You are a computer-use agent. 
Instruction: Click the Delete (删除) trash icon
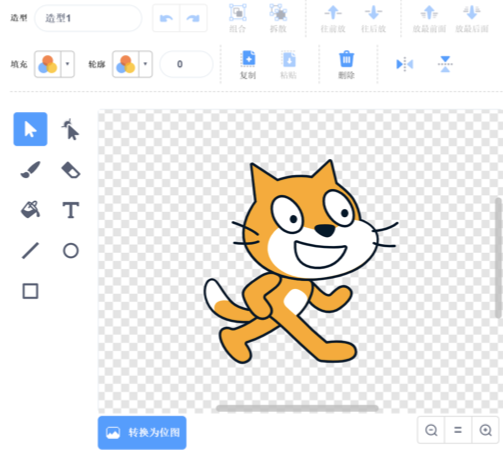[346, 65]
